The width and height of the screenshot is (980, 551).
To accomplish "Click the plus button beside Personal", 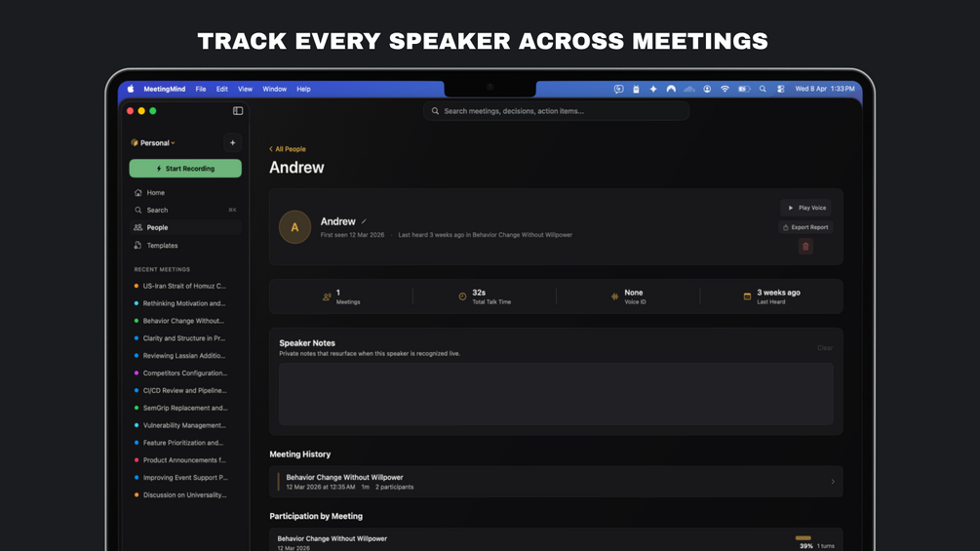I will [232, 142].
